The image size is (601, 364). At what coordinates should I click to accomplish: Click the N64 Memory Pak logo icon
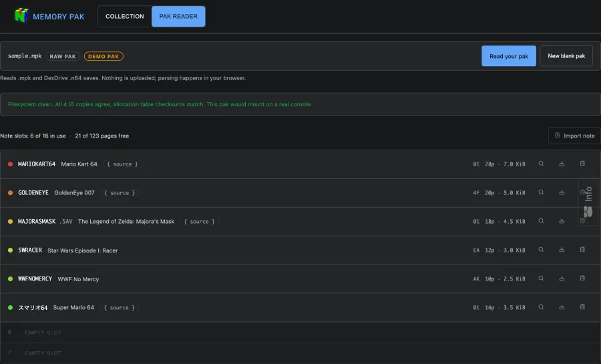pyautogui.click(x=21, y=16)
